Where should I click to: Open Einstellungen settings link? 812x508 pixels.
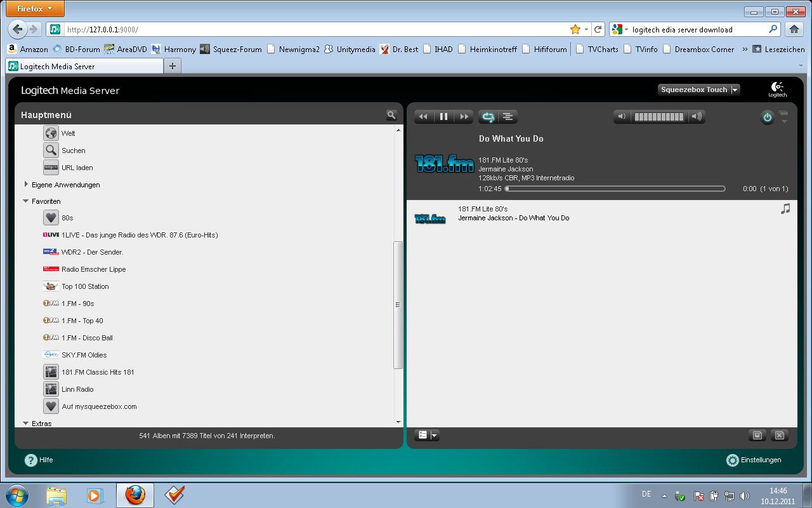pos(761,460)
